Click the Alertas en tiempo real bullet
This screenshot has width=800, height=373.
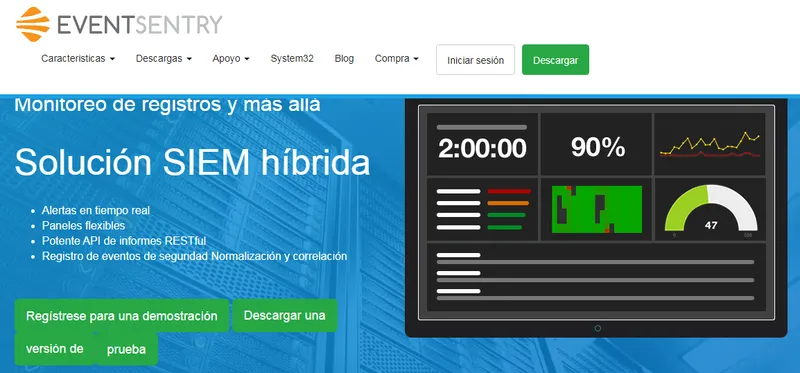point(96,210)
